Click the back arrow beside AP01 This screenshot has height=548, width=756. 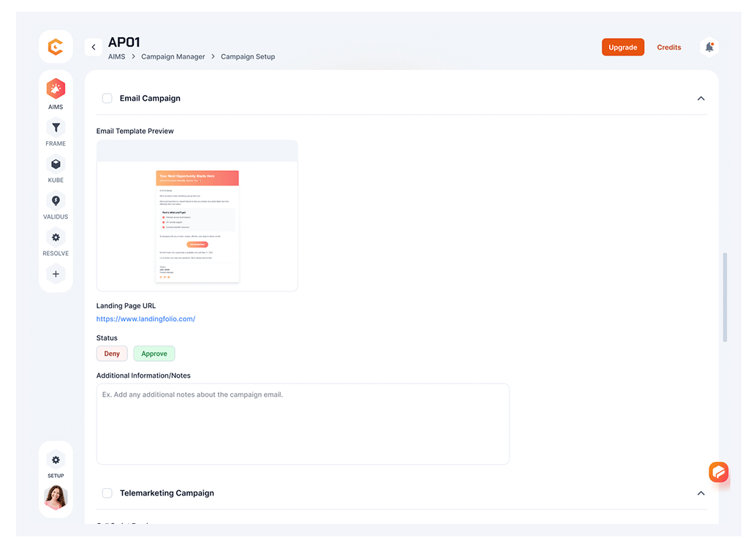(x=94, y=47)
